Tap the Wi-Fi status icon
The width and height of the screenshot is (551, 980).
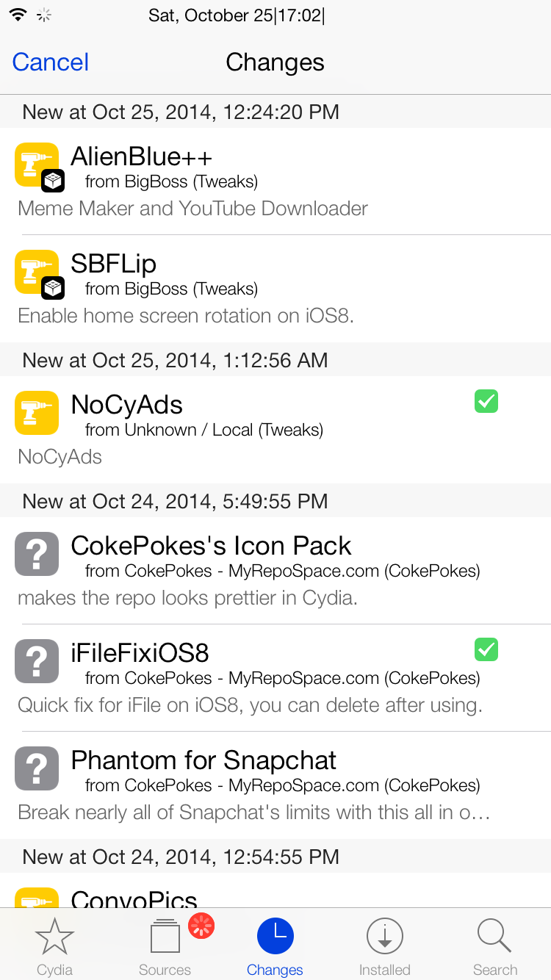[x=18, y=15]
